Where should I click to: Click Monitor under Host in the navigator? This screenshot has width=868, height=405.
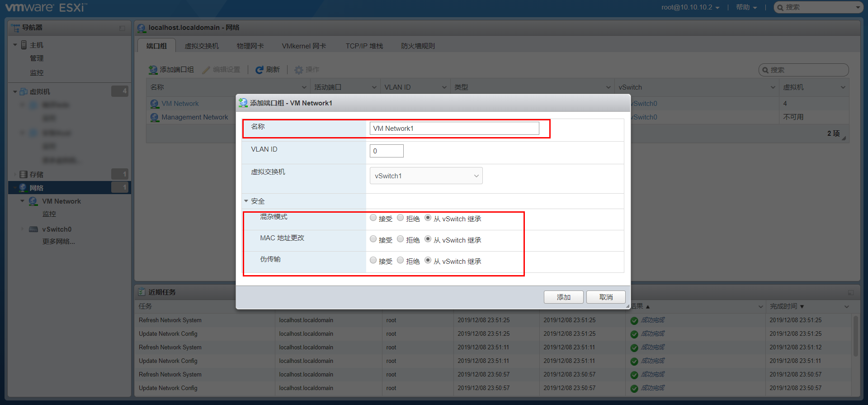coord(37,73)
